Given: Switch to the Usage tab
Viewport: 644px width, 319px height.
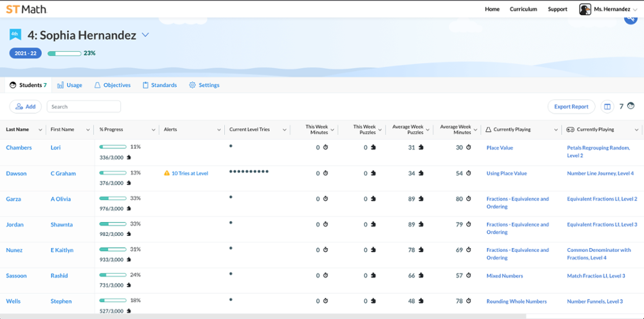Looking at the screenshot, I should 70,85.
